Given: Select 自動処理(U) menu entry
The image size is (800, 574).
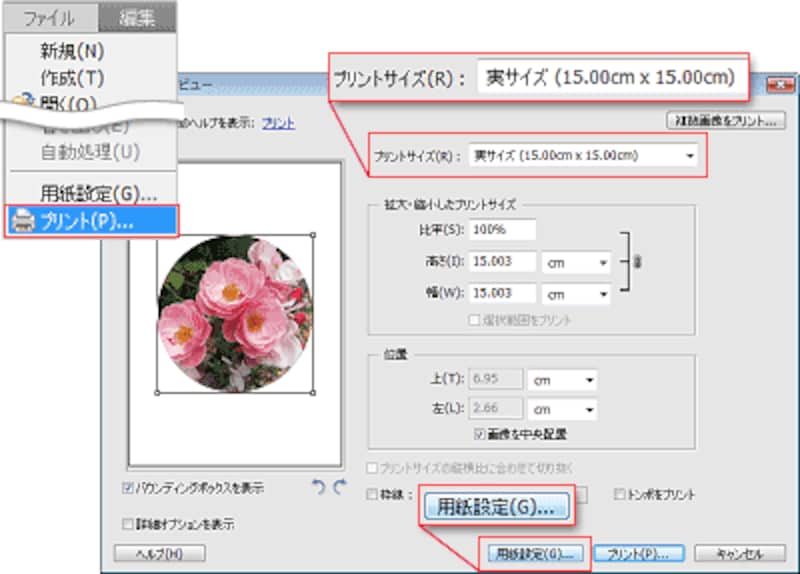Looking at the screenshot, I should (x=90, y=152).
